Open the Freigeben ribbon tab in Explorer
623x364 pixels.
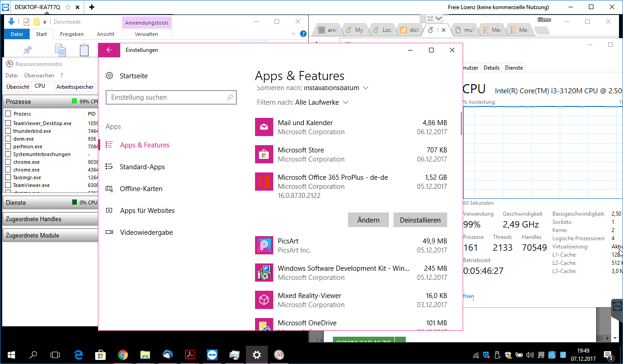(72, 34)
